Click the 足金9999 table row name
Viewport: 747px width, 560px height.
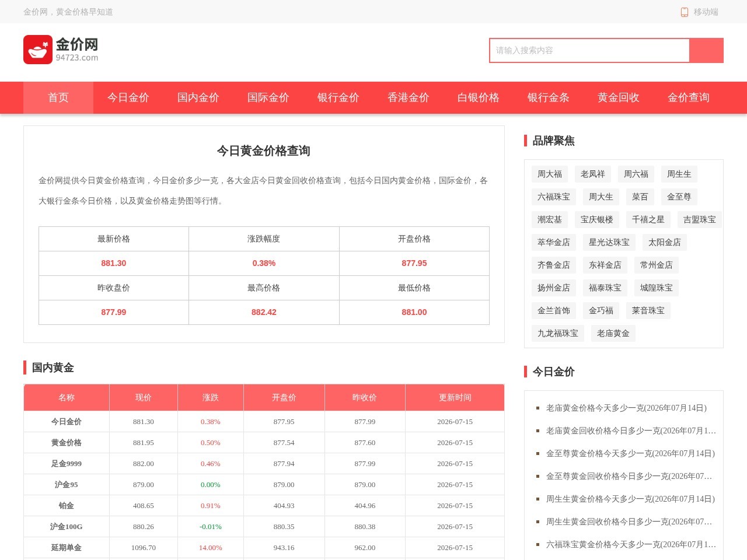[67, 464]
